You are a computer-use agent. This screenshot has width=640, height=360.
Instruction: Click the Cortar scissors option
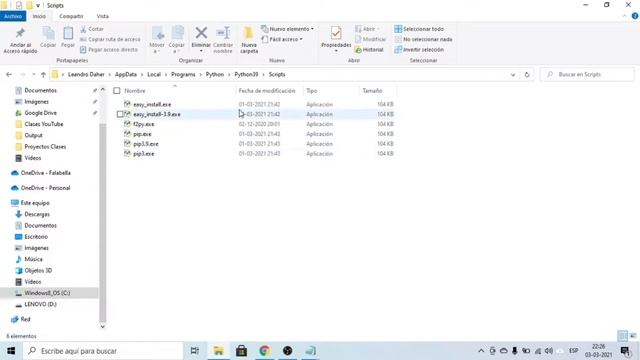point(92,29)
